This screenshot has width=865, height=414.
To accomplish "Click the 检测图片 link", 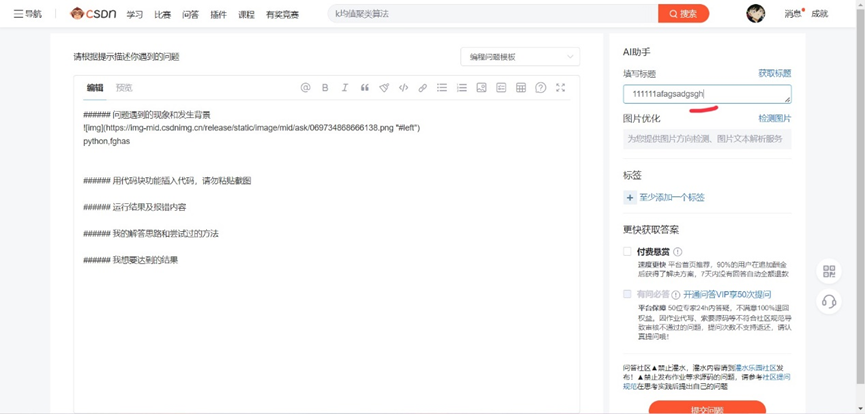I will coord(775,118).
